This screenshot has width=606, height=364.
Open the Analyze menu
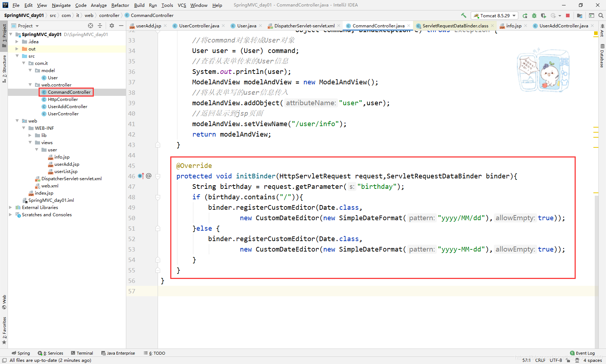[x=98, y=5]
